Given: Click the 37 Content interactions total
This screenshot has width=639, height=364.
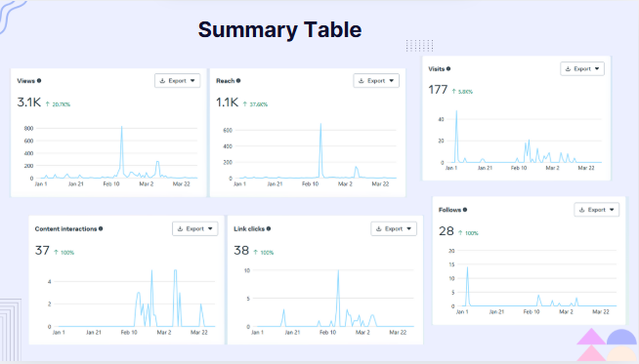Looking at the screenshot, I should click(x=42, y=251).
